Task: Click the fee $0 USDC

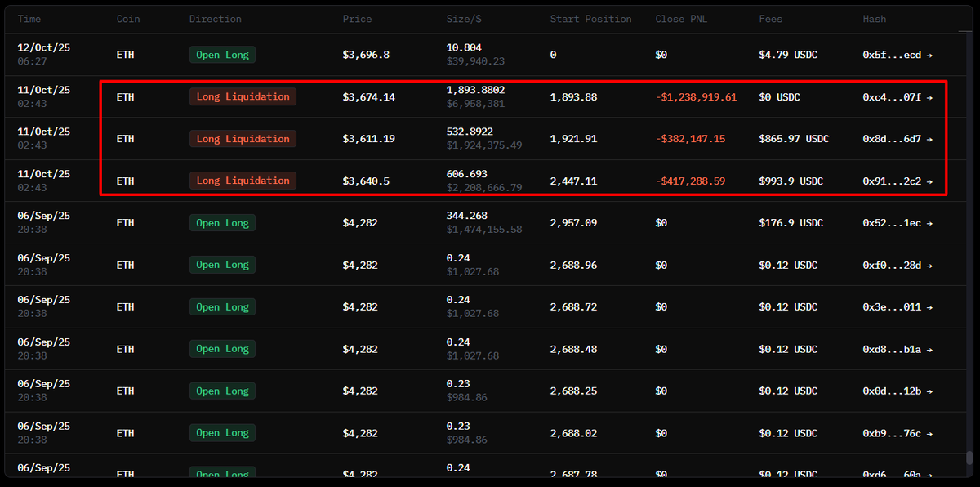Action: tap(779, 97)
